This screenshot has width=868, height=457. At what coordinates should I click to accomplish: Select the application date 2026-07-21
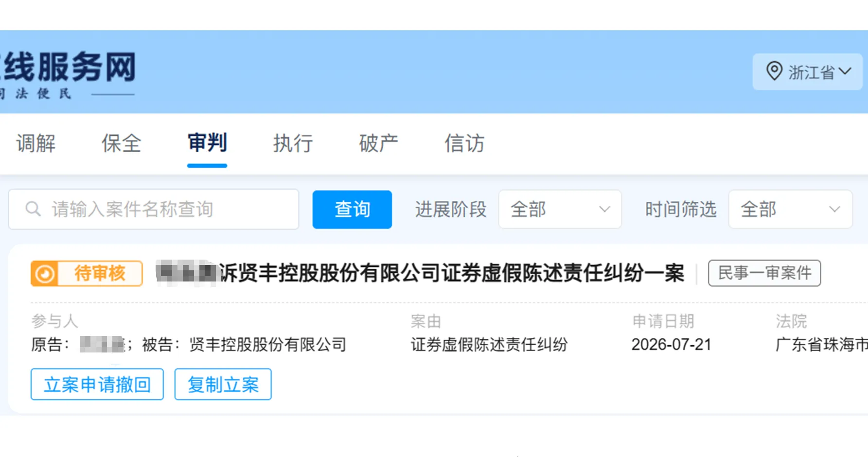671,345
